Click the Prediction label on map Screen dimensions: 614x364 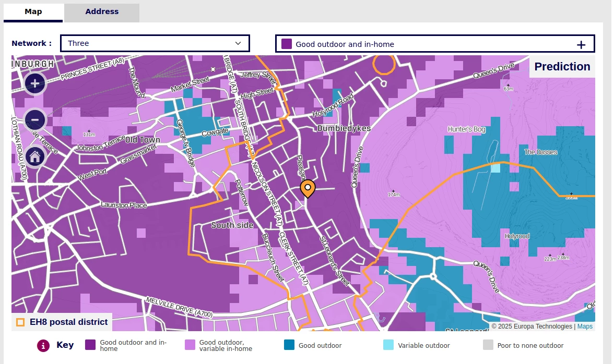(562, 66)
